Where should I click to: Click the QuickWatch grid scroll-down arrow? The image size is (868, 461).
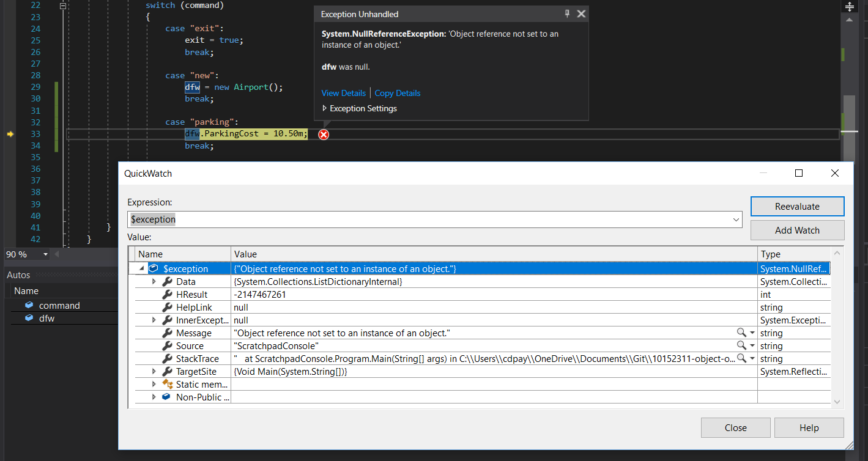[837, 402]
